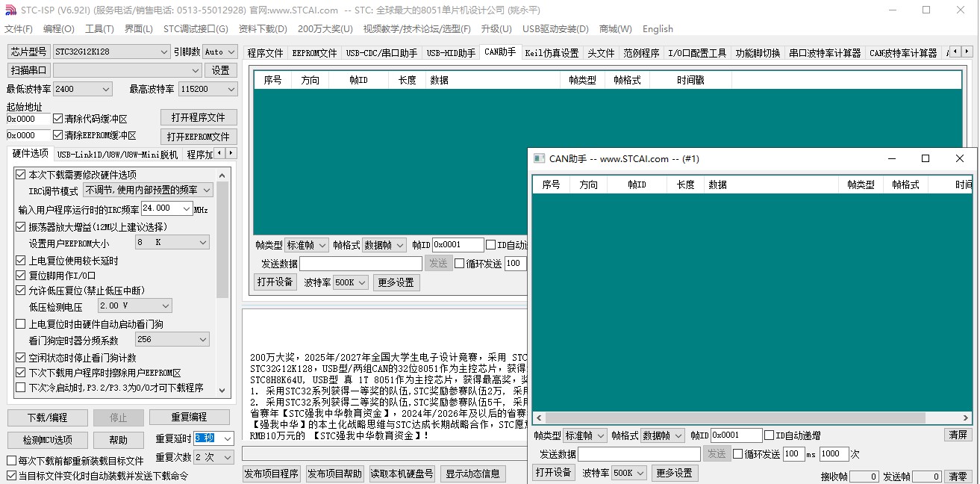Click 发送数据 input field in floating CAN助手 window
This screenshot has width=980, height=484.
[639, 454]
